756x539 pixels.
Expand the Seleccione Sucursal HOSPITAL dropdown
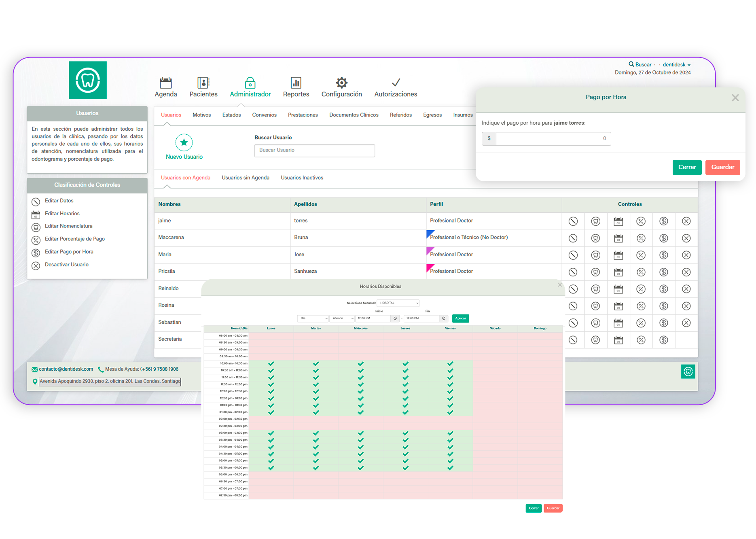click(x=398, y=303)
